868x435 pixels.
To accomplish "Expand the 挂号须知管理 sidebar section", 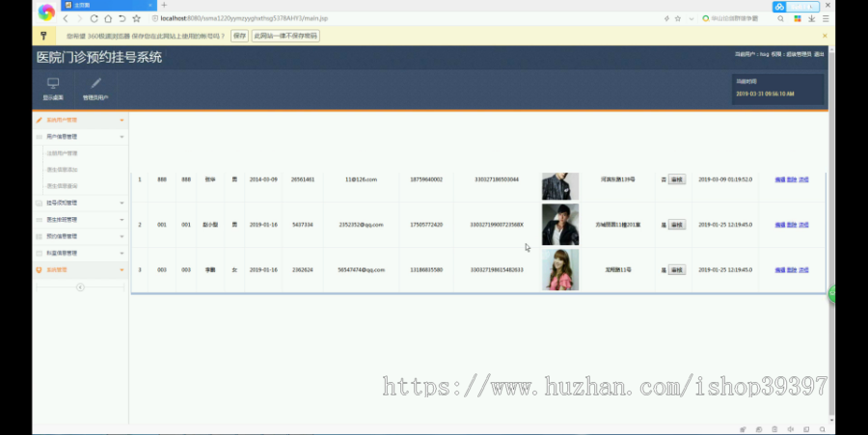I will click(80, 204).
